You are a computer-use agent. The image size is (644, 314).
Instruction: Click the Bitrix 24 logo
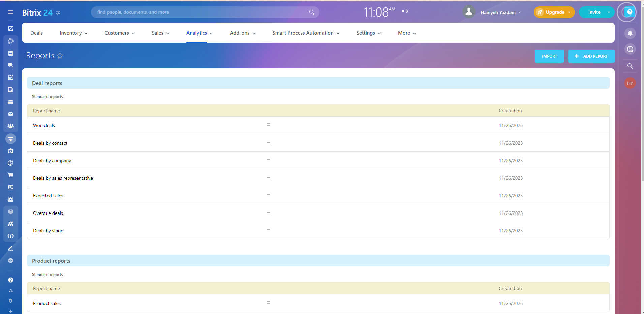(37, 13)
